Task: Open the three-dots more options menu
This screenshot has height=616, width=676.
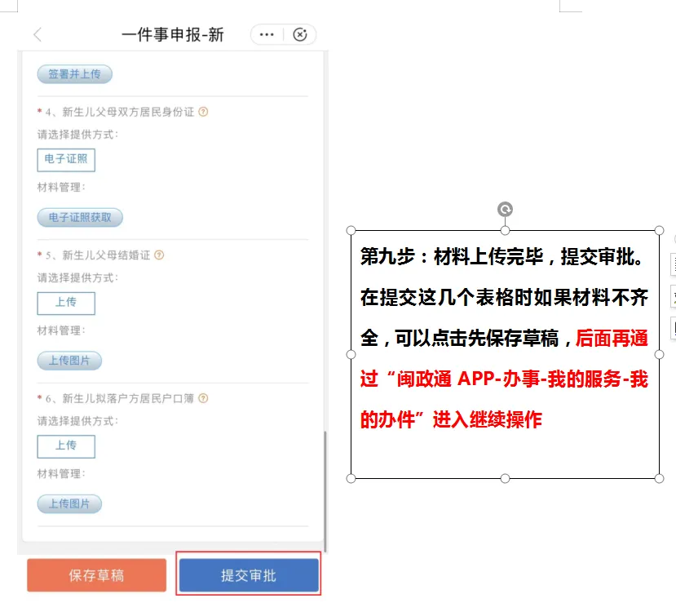Action: 267,34
